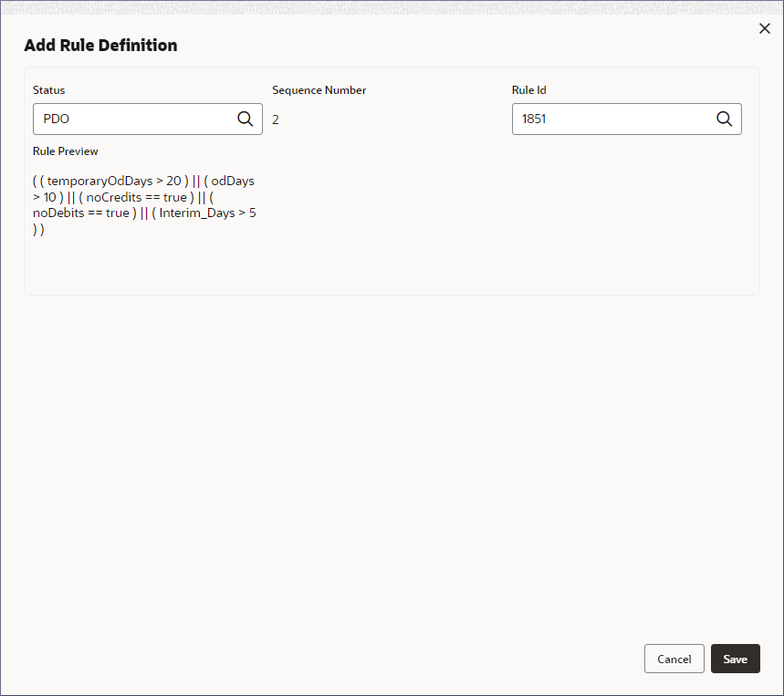The width and height of the screenshot is (784, 696).
Task: Click the Status field label
Action: tap(49, 90)
